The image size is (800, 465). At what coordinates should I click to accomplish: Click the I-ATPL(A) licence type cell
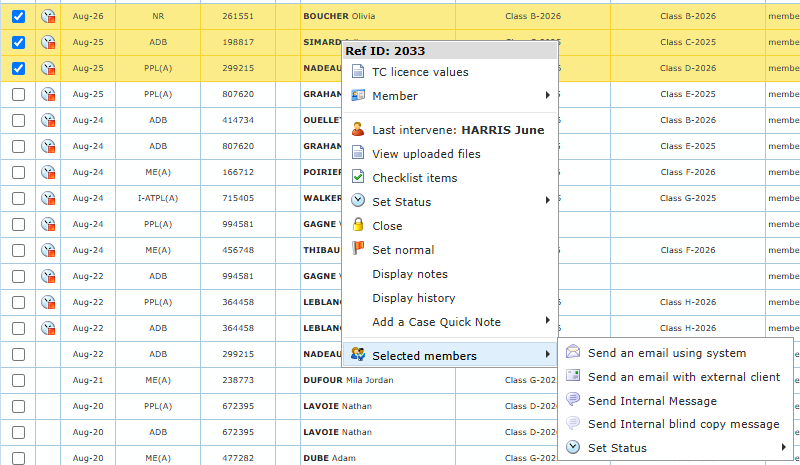(x=158, y=198)
